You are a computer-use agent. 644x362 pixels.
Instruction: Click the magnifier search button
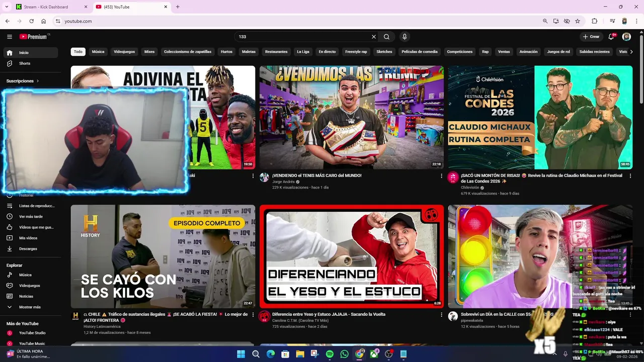[x=386, y=37]
